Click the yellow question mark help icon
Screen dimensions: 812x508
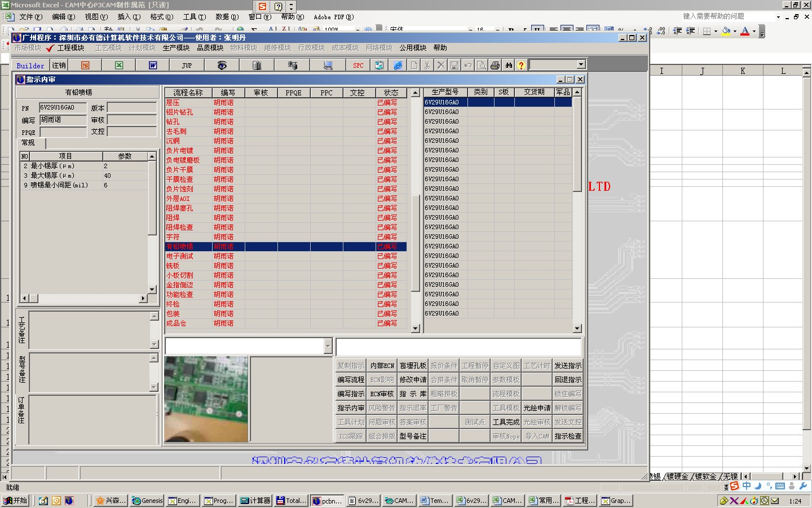521,65
